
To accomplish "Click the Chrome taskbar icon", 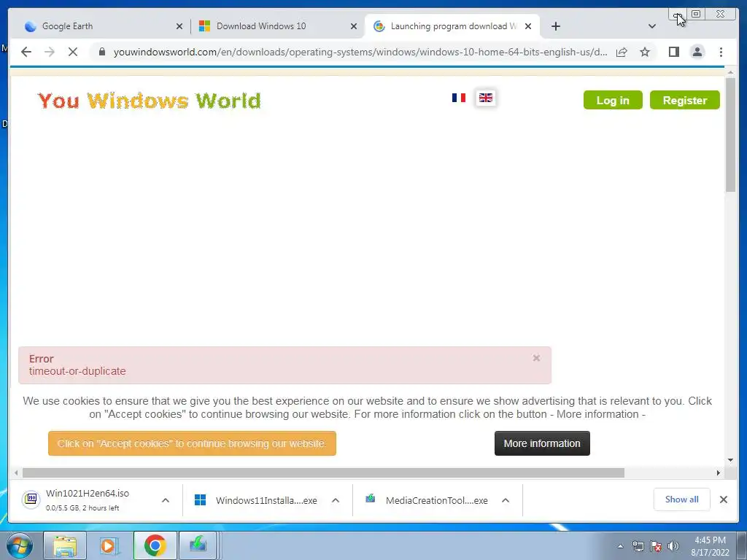I will 155,545.
